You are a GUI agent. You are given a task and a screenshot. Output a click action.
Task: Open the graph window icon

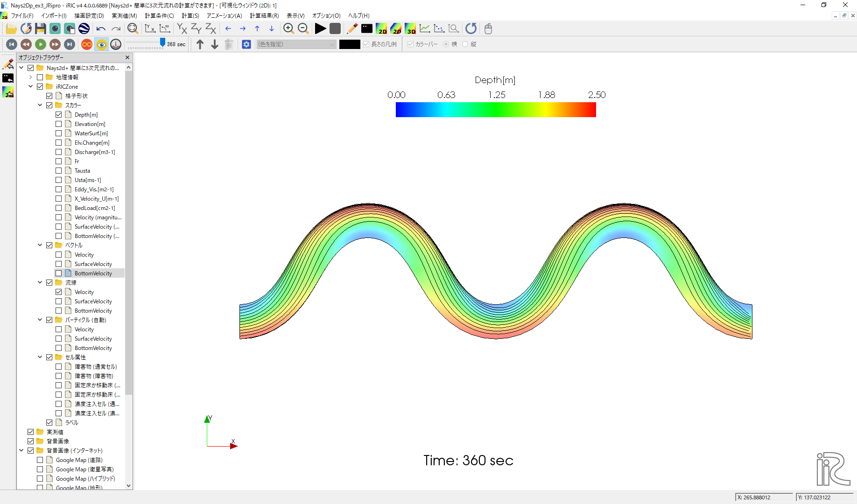[x=425, y=29]
